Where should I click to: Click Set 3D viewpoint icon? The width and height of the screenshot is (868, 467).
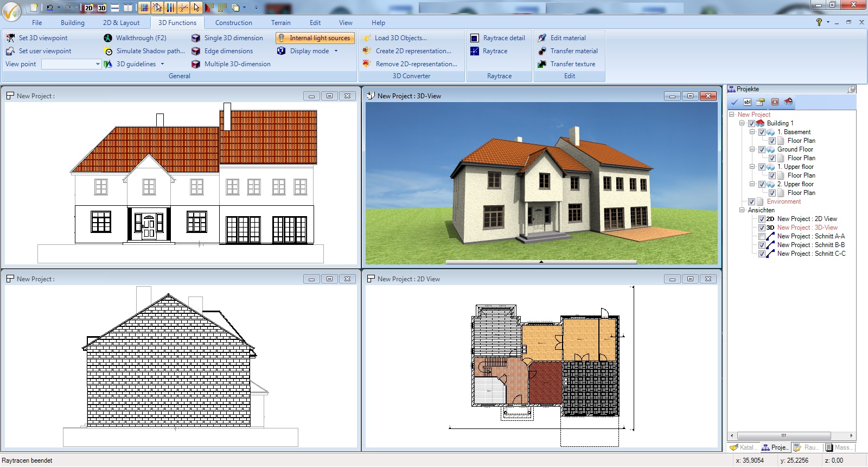pos(10,38)
